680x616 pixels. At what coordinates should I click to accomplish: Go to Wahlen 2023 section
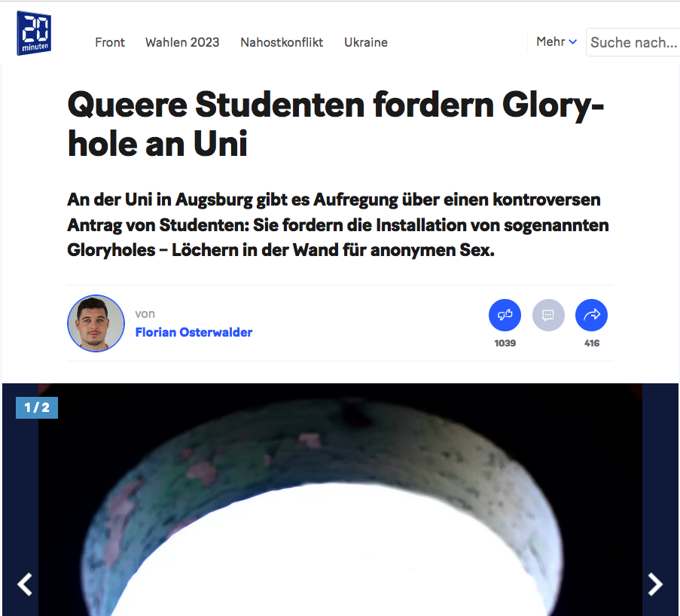(x=182, y=42)
